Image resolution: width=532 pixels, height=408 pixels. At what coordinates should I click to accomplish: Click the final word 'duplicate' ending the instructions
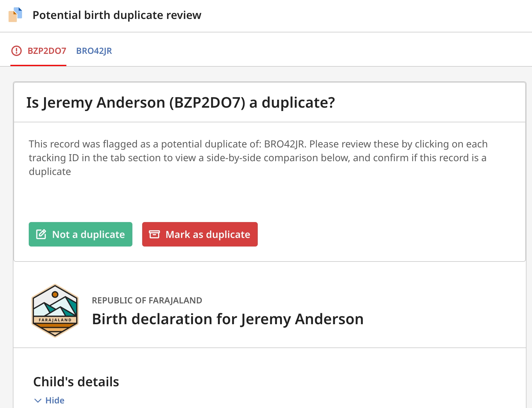pyautogui.click(x=50, y=172)
